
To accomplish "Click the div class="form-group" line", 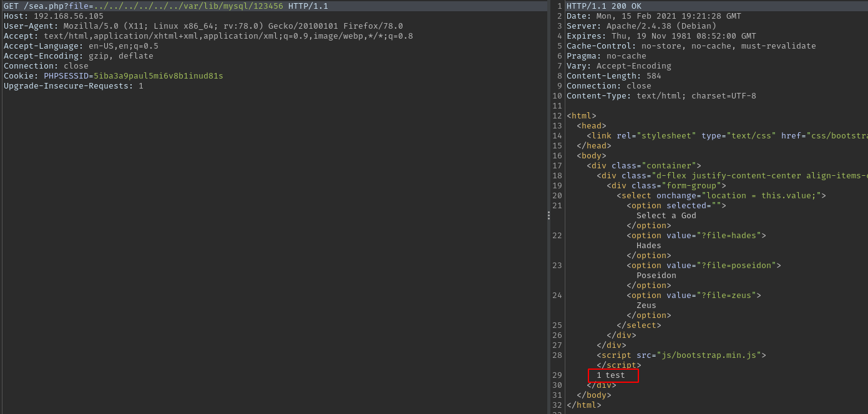I will point(666,186).
